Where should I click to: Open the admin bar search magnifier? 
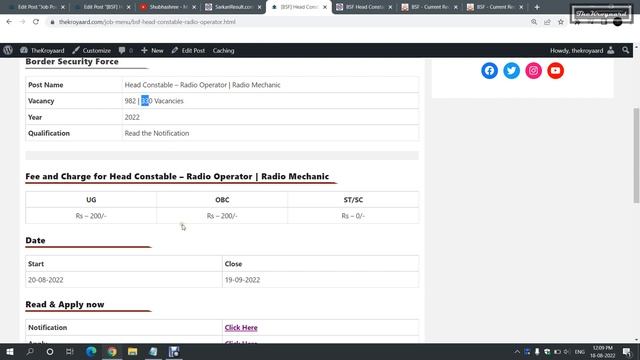point(626,50)
